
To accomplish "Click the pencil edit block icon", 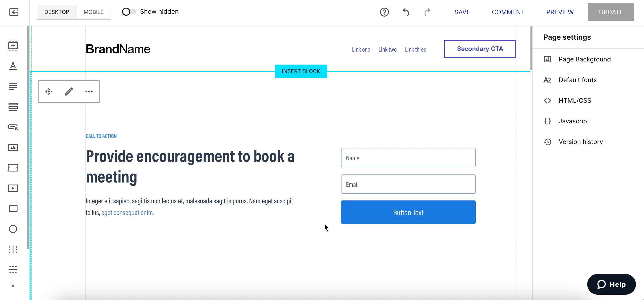I will (69, 91).
